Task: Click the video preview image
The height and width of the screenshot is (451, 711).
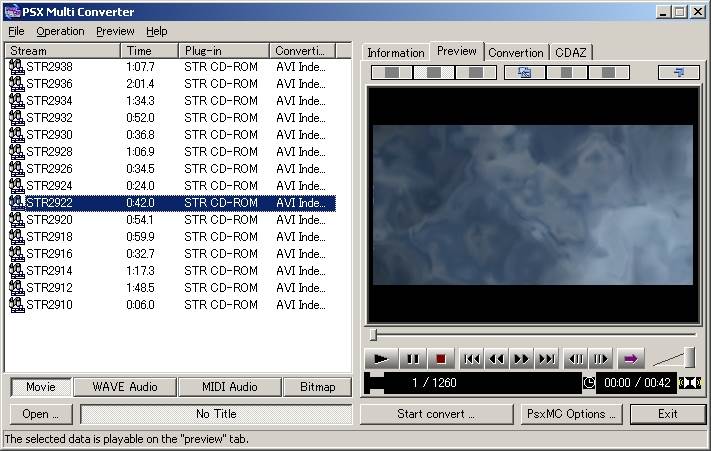Action: pos(533,205)
